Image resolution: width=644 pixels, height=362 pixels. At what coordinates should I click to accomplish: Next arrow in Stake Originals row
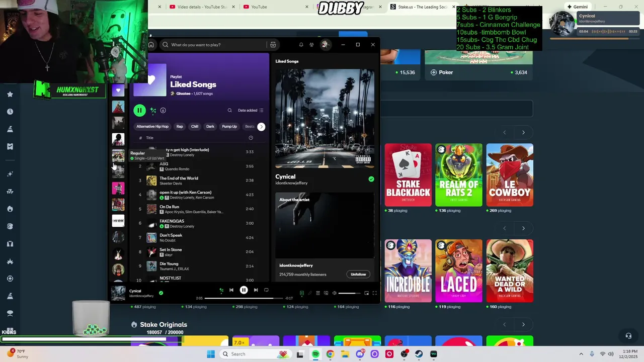pos(523,324)
